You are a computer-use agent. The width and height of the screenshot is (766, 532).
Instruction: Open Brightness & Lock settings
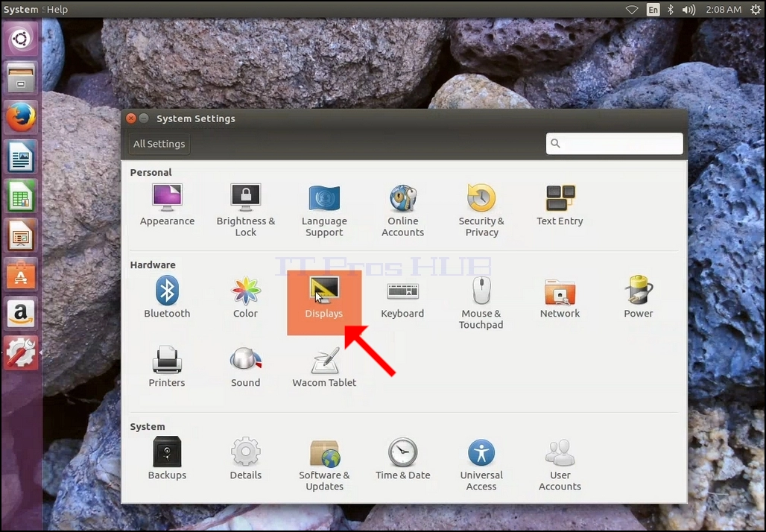tap(246, 211)
